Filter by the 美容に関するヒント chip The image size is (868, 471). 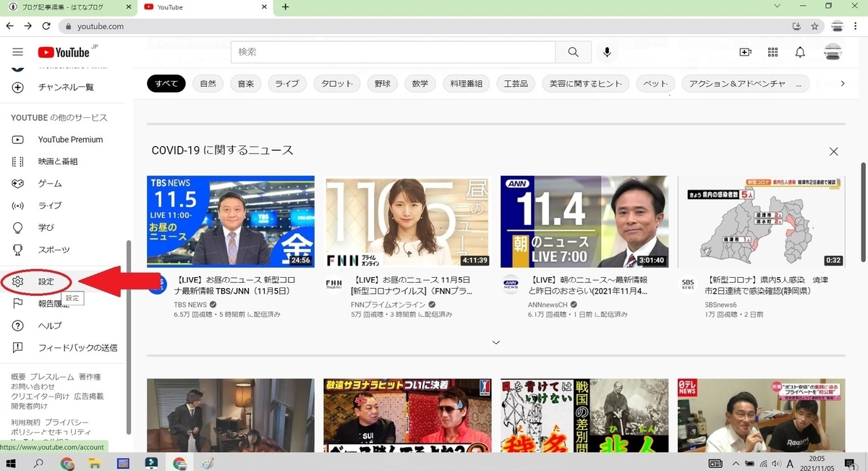(586, 84)
